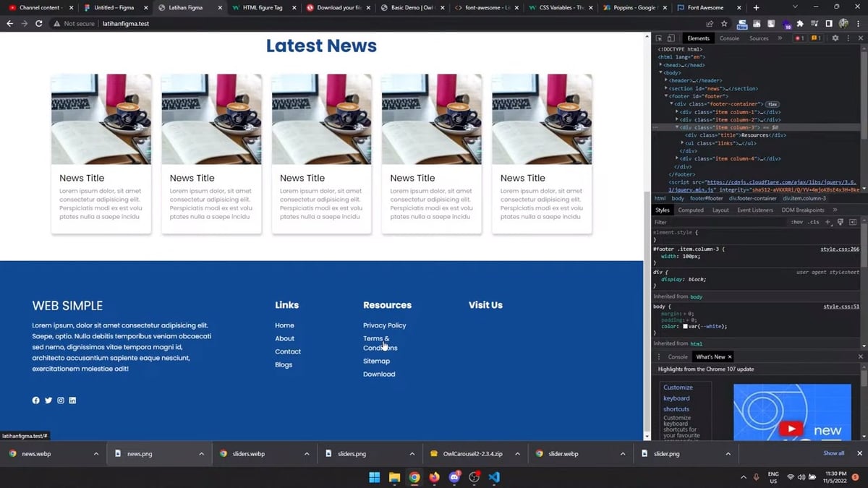This screenshot has width=868, height=488.
Task: Click flex badge on footer-container
Action: click(x=773, y=104)
